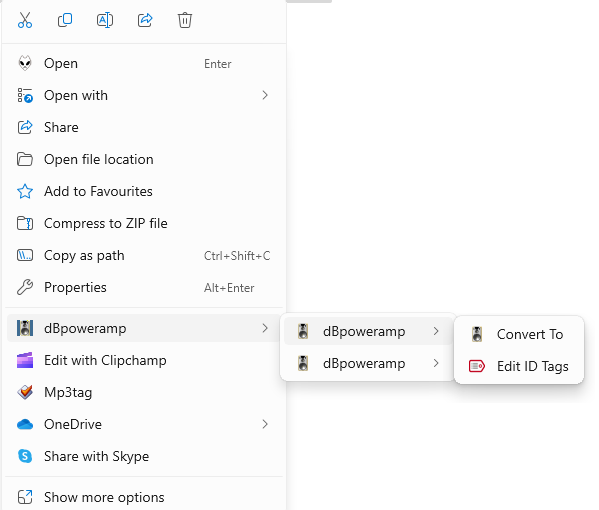Click the dBpoweramp speaker icon in main menu
The height and width of the screenshot is (510, 599).
(x=25, y=328)
